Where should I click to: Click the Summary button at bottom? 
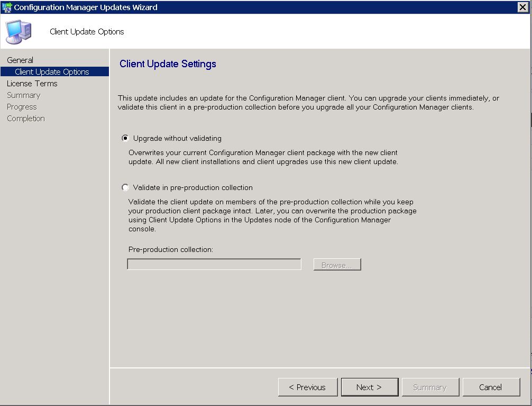[430, 387]
